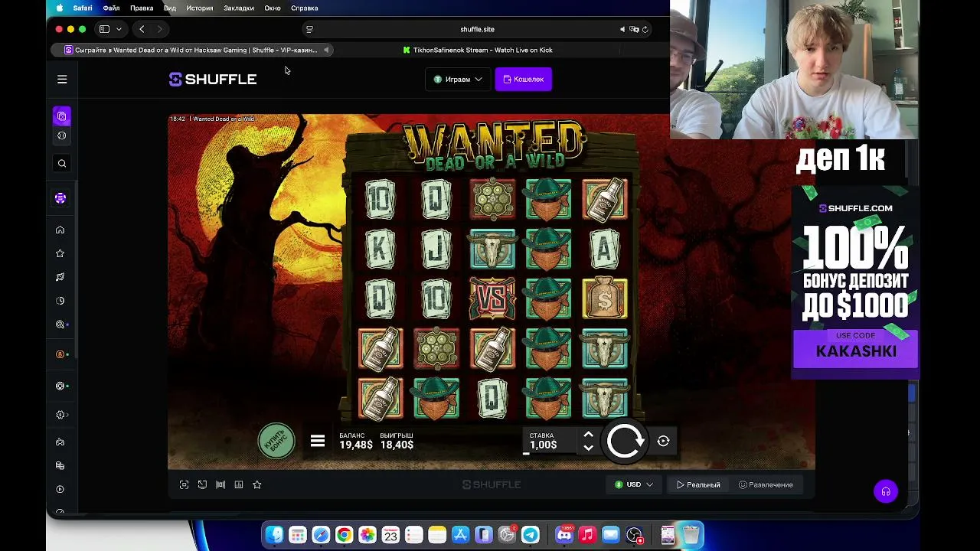Click the game controller sidebar icon
The image size is (980, 551).
click(60, 442)
